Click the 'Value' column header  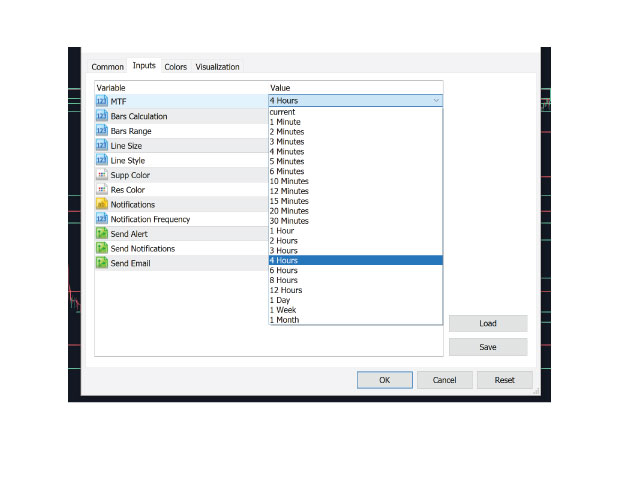(x=280, y=88)
